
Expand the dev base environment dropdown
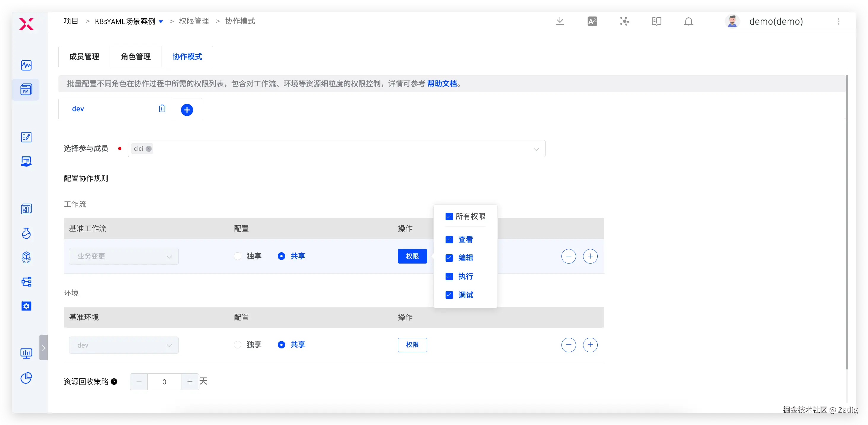(x=124, y=345)
